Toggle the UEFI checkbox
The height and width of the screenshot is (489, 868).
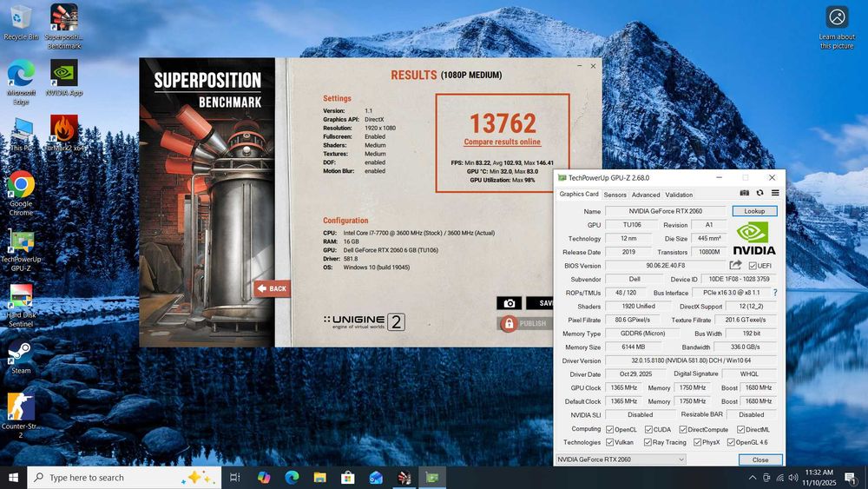753,266
